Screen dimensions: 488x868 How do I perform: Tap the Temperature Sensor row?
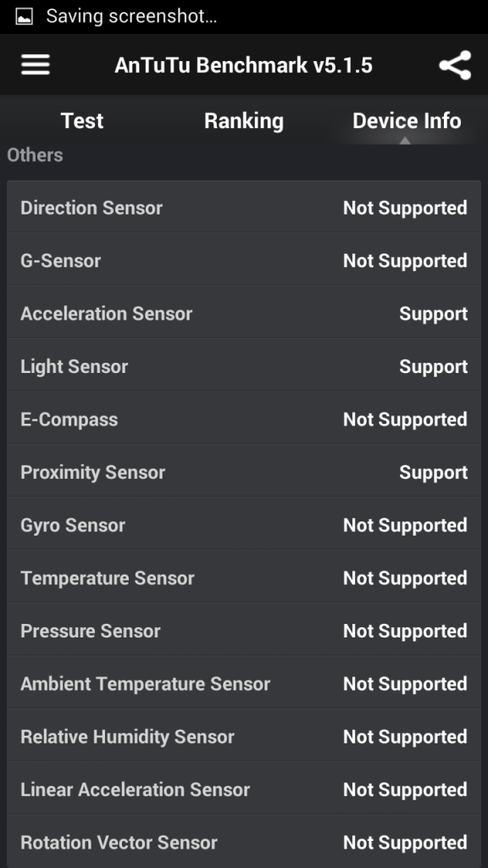(x=244, y=578)
